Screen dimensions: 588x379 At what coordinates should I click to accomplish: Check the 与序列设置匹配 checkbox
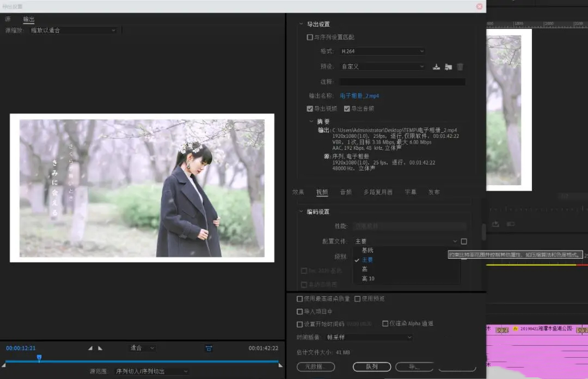(x=310, y=36)
